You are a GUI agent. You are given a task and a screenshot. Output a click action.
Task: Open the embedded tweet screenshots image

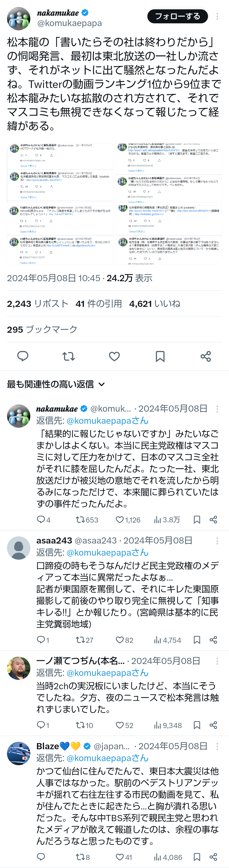click(114, 204)
